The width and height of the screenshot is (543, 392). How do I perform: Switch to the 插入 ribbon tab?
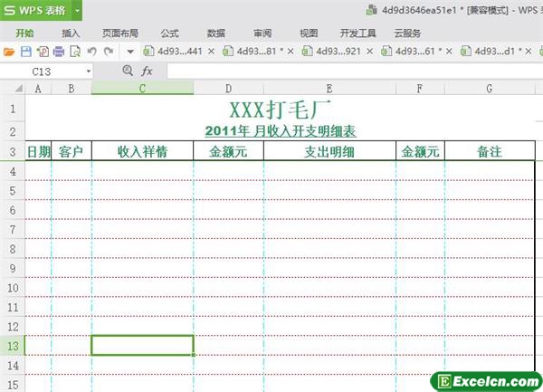click(71, 33)
